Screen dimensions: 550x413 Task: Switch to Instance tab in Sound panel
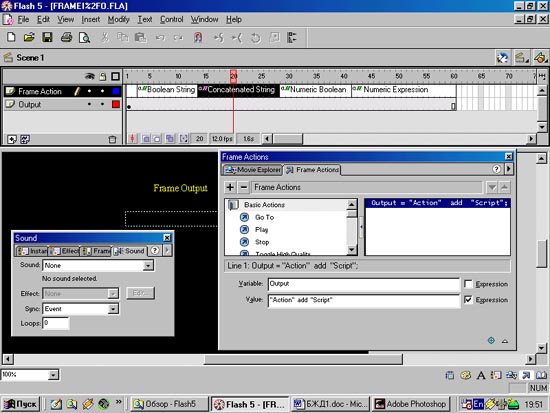click(x=32, y=251)
